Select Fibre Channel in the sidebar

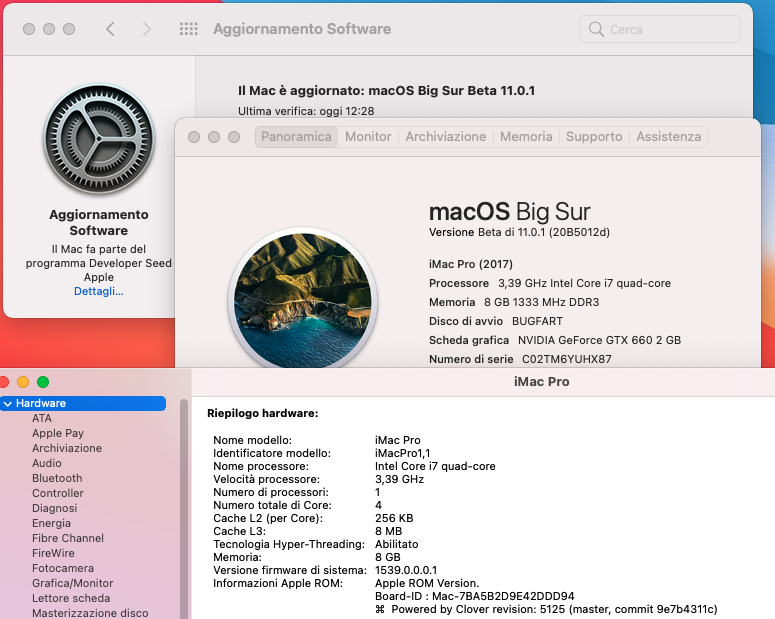click(68, 538)
